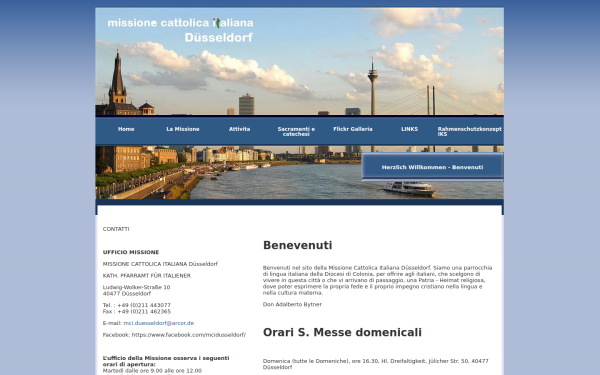Select the Benvenuti heading

pos(297,245)
